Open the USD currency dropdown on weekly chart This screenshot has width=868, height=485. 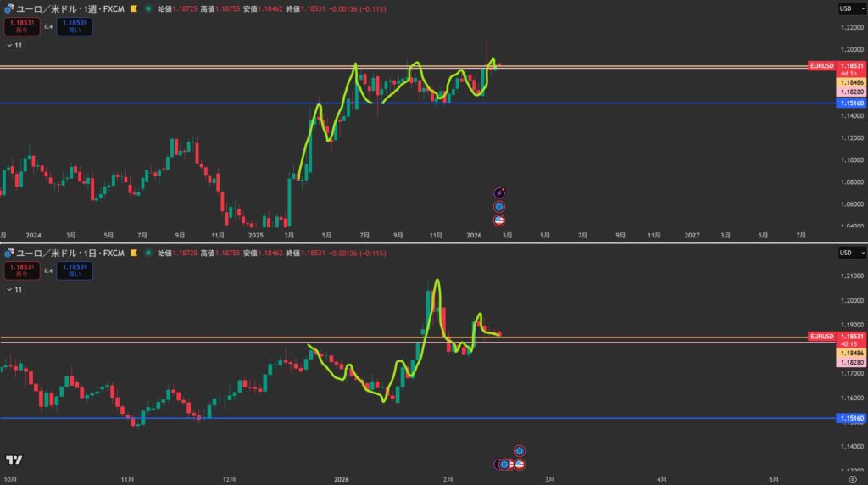pos(848,8)
